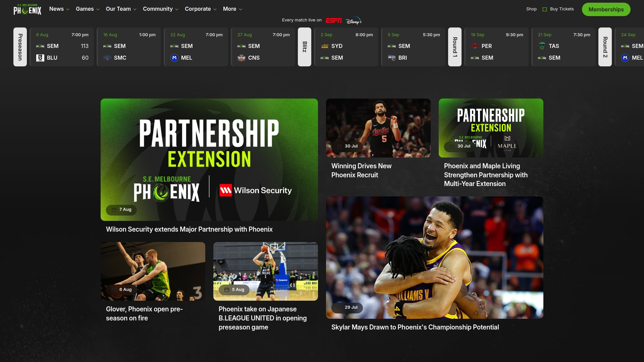This screenshot has height=362, width=644.
Task: Select the Round 2 schedule tab
Action: [605, 47]
